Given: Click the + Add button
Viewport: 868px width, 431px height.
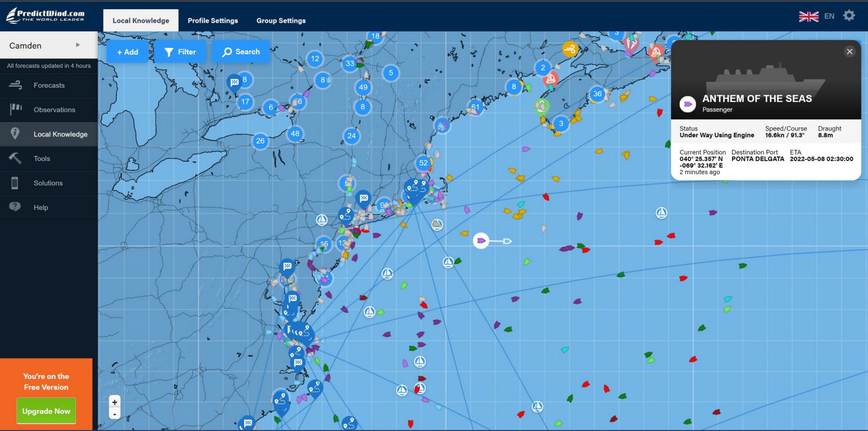Looking at the screenshot, I should click(127, 52).
